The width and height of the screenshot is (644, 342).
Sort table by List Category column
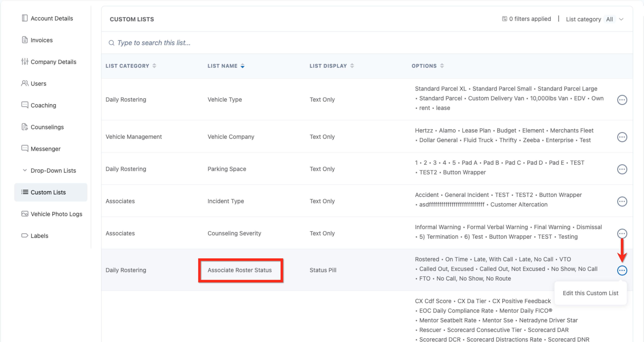click(x=154, y=66)
